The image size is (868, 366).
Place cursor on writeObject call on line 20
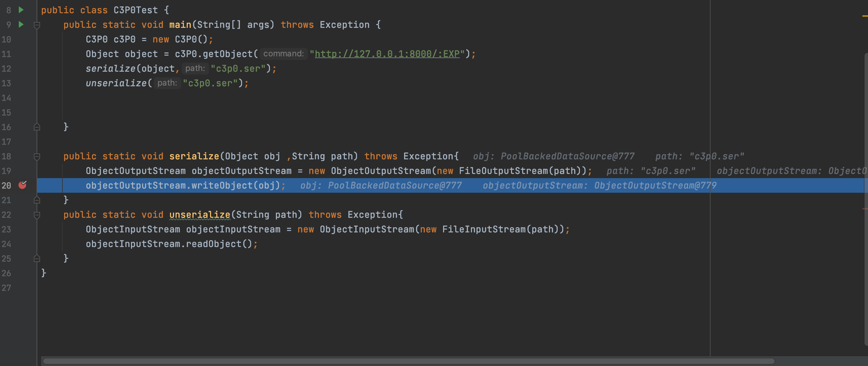click(x=222, y=185)
